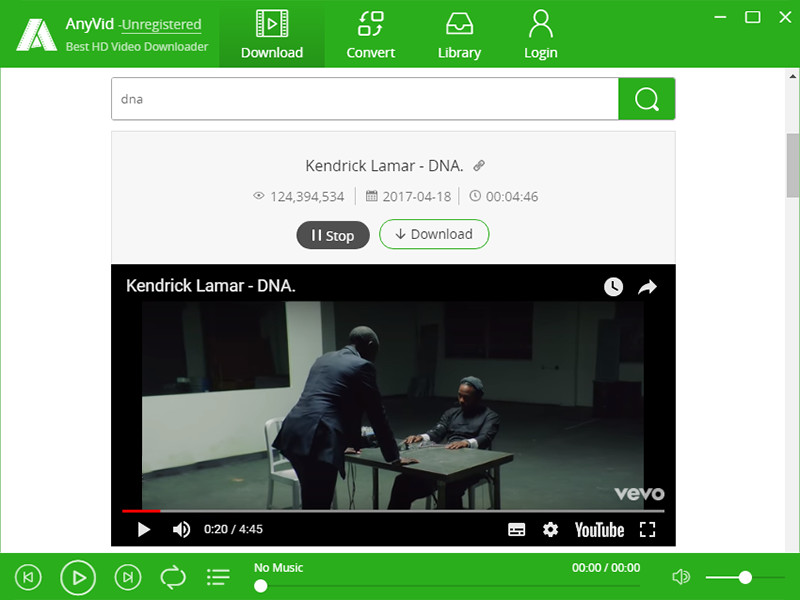This screenshot has width=800, height=600.
Task: Click the date '2017-04-18'
Action: [x=417, y=196]
